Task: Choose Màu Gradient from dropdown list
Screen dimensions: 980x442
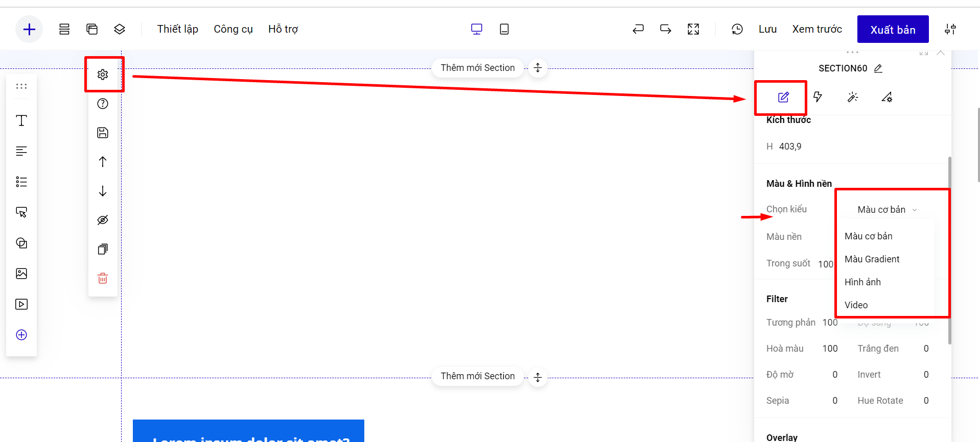Action: [872, 259]
